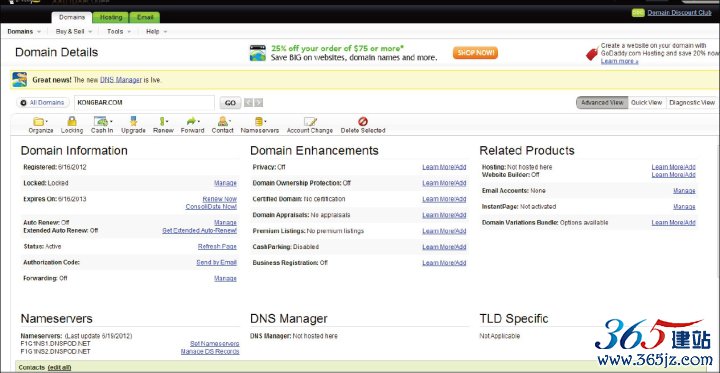
Task: Click Learn More/Add for Premium Listings
Action: click(x=444, y=231)
